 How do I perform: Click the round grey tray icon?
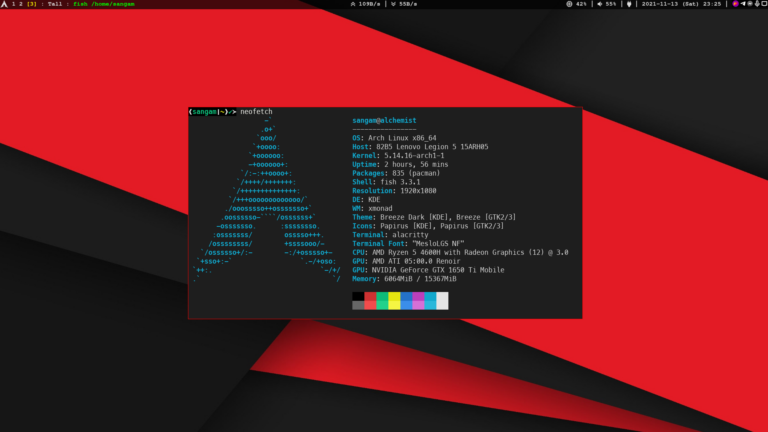coord(750,4)
